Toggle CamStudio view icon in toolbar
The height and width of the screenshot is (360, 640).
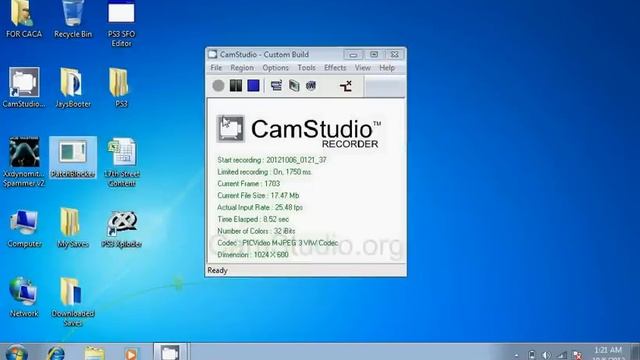(276, 86)
